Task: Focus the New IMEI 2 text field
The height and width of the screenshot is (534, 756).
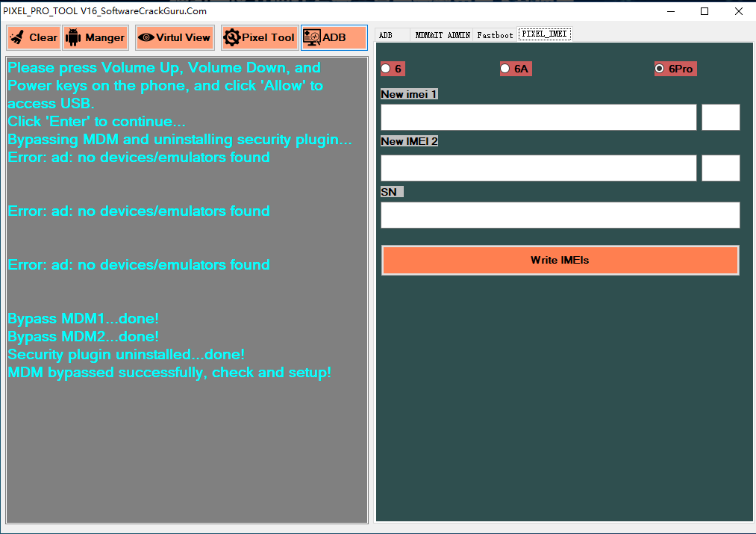Action: click(x=538, y=168)
